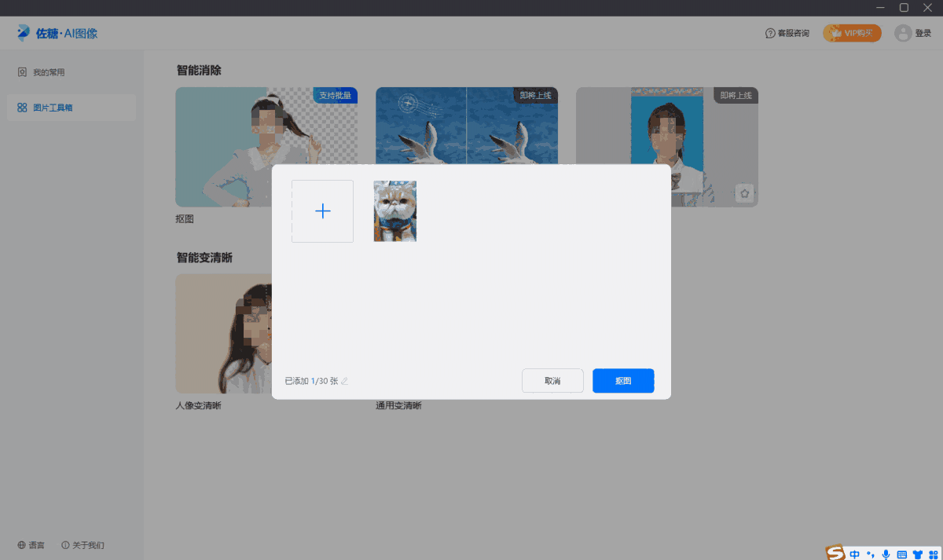
Task: Open the 语言 language selector
Action: click(31, 545)
